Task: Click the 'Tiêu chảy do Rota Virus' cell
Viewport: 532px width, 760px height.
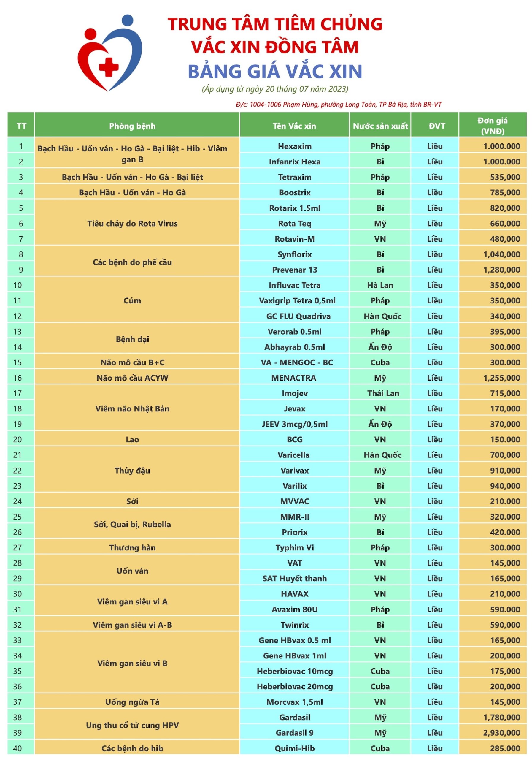Action: tap(132, 224)
